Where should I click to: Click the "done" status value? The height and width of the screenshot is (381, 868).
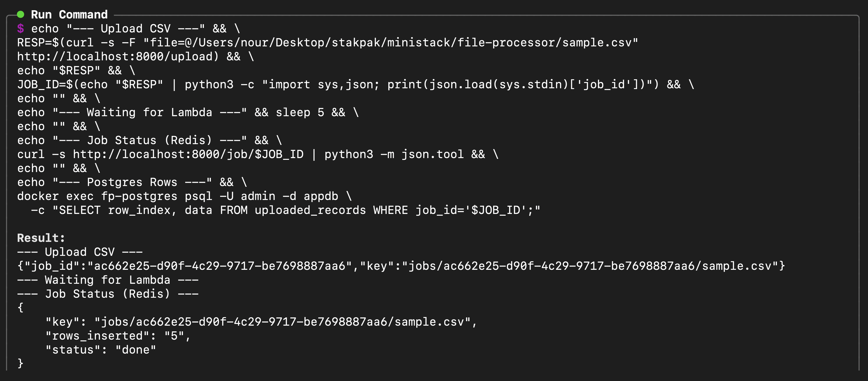[136, 350]
